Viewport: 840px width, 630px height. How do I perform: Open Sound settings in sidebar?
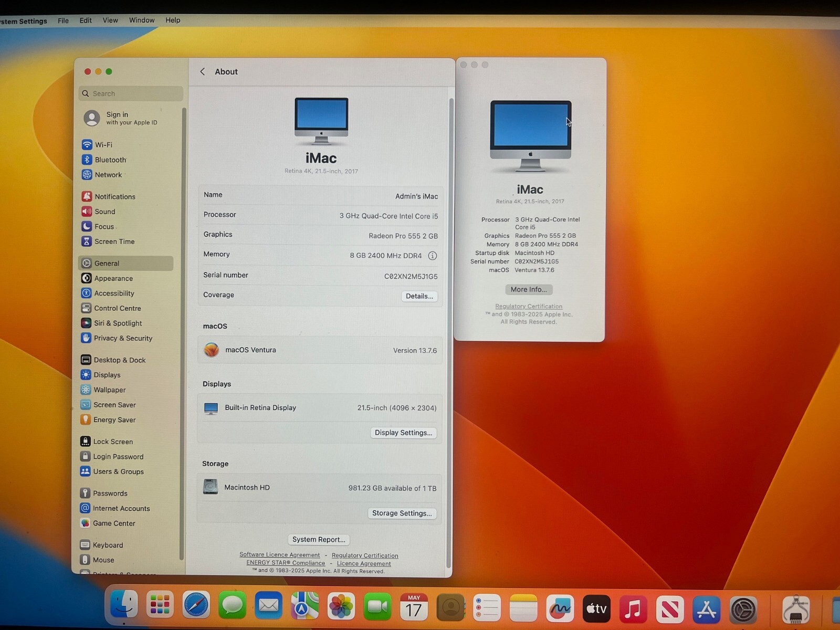coord(99,212)
